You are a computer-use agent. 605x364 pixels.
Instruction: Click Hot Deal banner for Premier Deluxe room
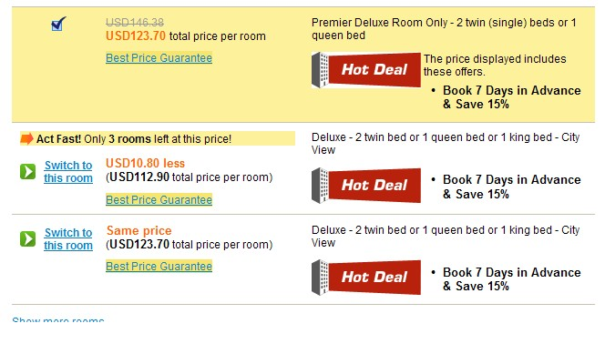tap(365, 70)
